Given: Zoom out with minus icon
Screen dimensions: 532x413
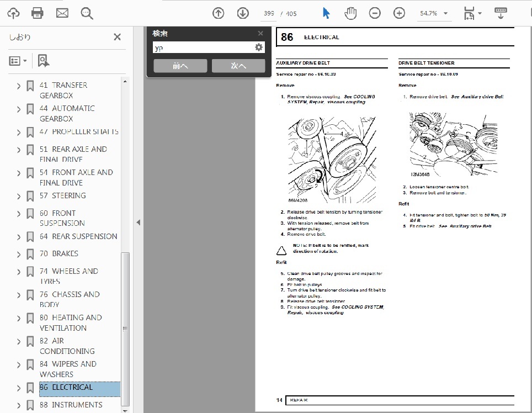Looking at the screenshot, I should point(375,13).
